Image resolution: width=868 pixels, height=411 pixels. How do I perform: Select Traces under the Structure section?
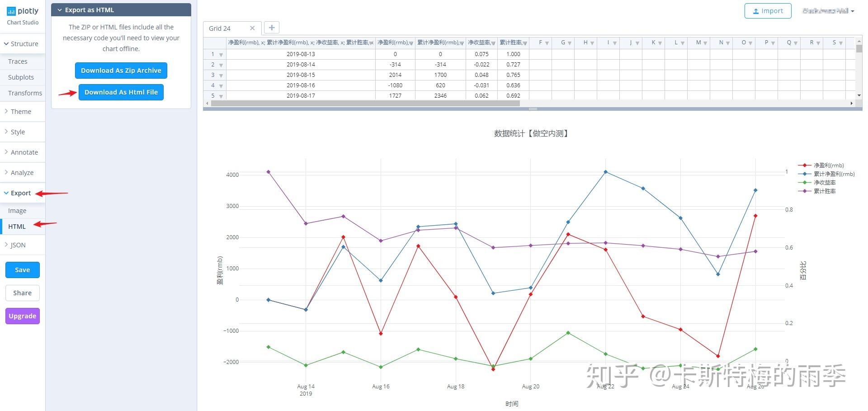point(18,61)
